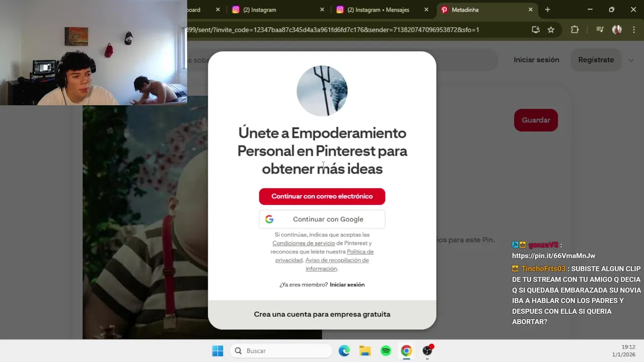Click the red Guardar button
The height and width of the screenshot is (362, 644).
[536, 120]
